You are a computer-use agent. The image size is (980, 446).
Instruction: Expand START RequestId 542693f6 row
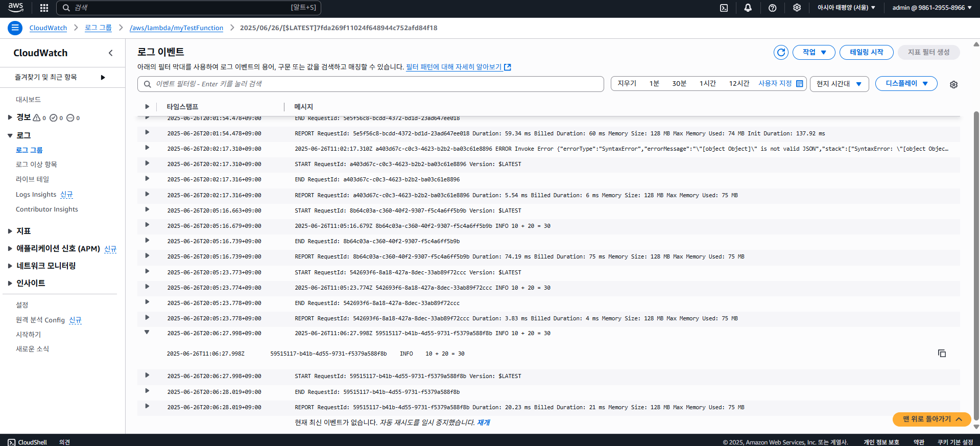(147, 271)
